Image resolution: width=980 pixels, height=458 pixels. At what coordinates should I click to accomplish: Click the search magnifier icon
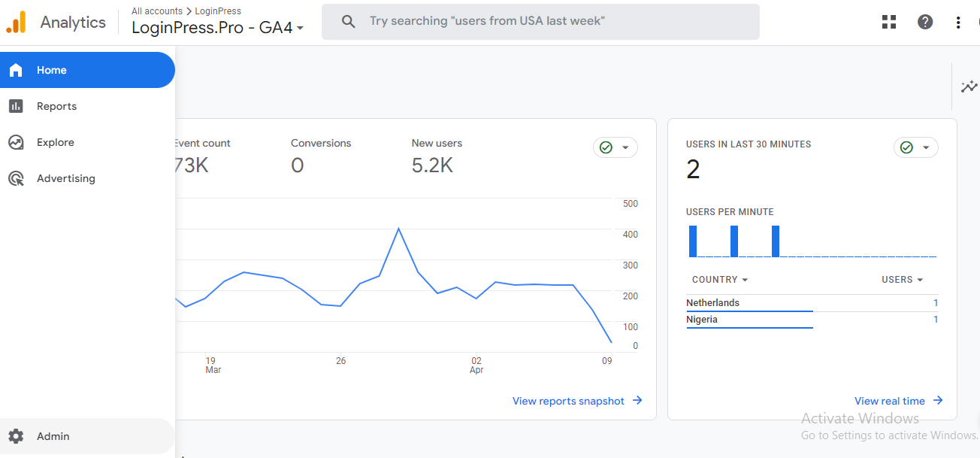pos(348,21)
